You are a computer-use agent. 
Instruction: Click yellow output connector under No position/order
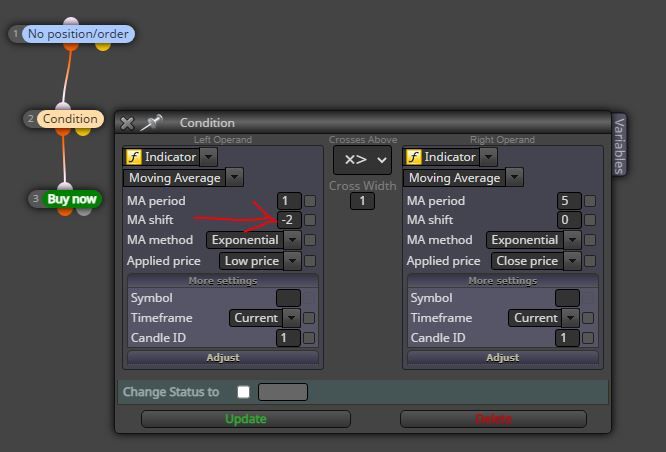point(103,46)
